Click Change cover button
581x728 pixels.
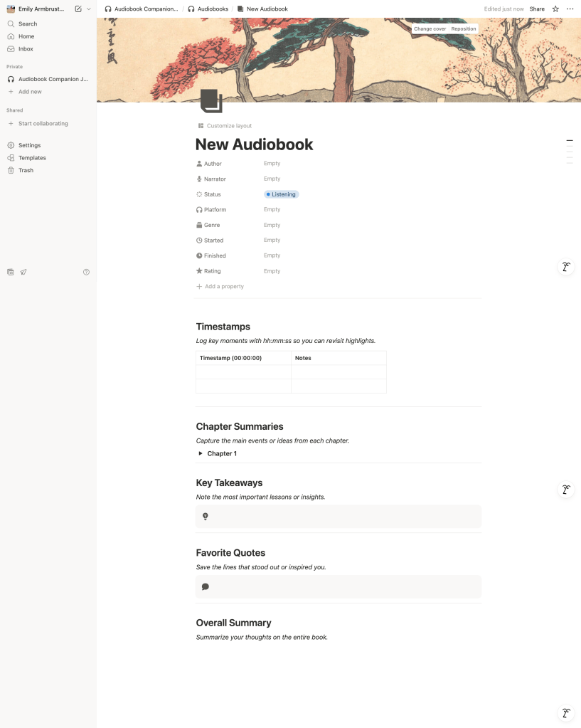[x=430, y=29]
